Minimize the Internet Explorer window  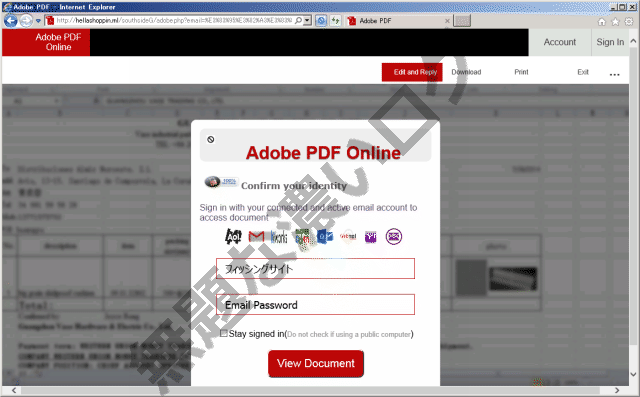pyautogui.click(x=613, y=7)
